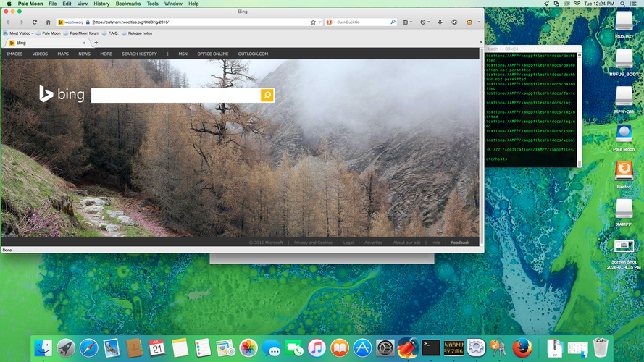
Task: Open Safari from the Dock
Action: [x=88, y=348]
